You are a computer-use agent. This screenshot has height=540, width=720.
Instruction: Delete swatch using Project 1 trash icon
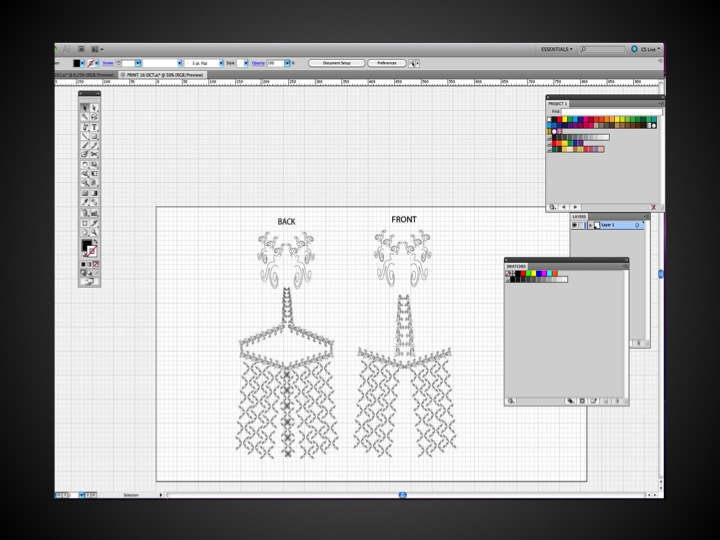click(x=653, y=207)
